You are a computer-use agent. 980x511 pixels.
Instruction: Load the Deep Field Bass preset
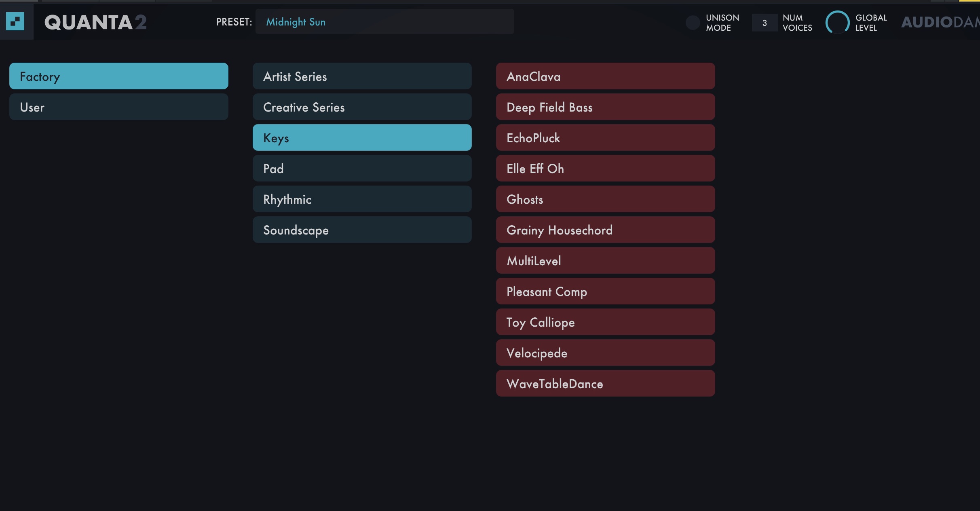click(605, 107)
